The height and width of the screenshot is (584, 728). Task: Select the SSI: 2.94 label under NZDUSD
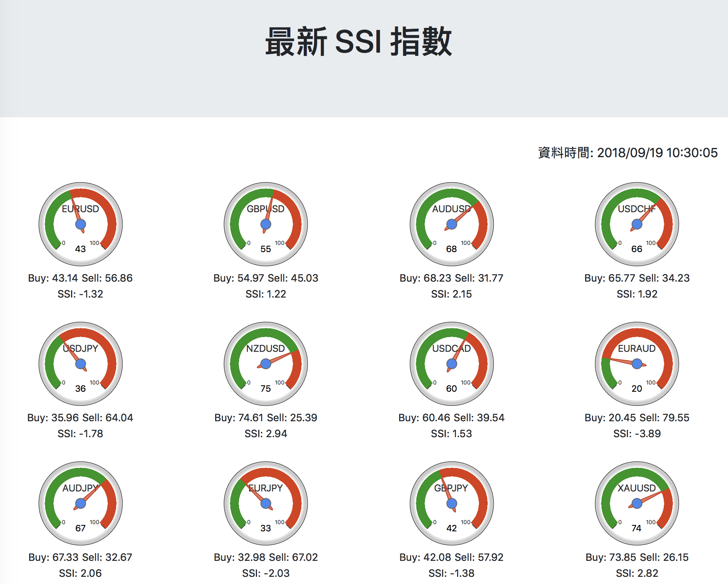click(x=266, y=434)
